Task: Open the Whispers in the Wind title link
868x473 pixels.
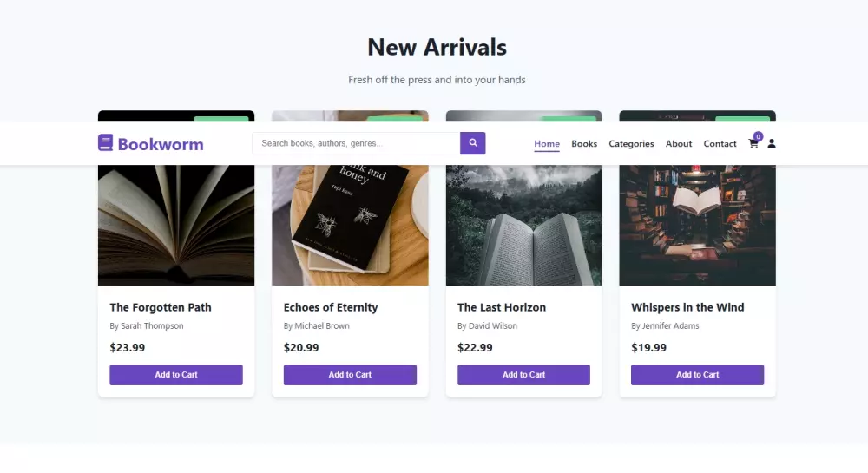Action: 687,307
